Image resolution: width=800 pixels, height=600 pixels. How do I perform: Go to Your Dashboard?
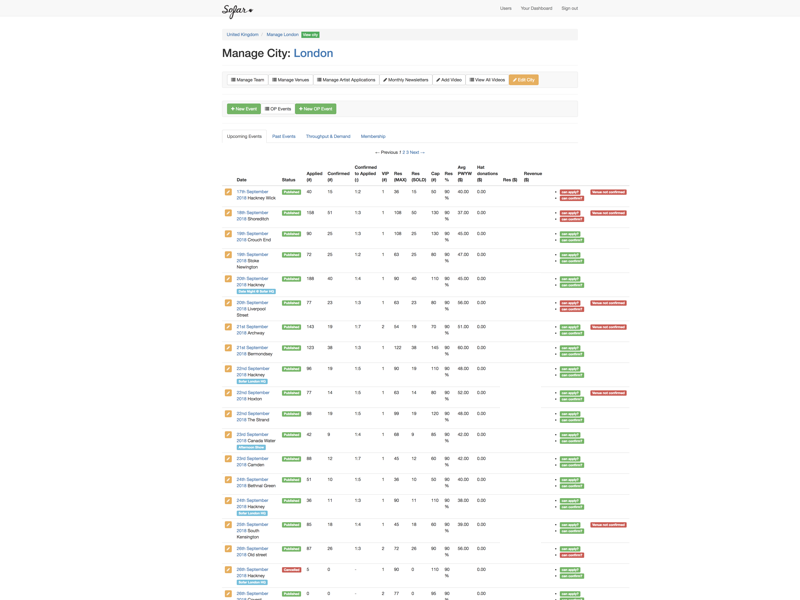pos(536,8)
